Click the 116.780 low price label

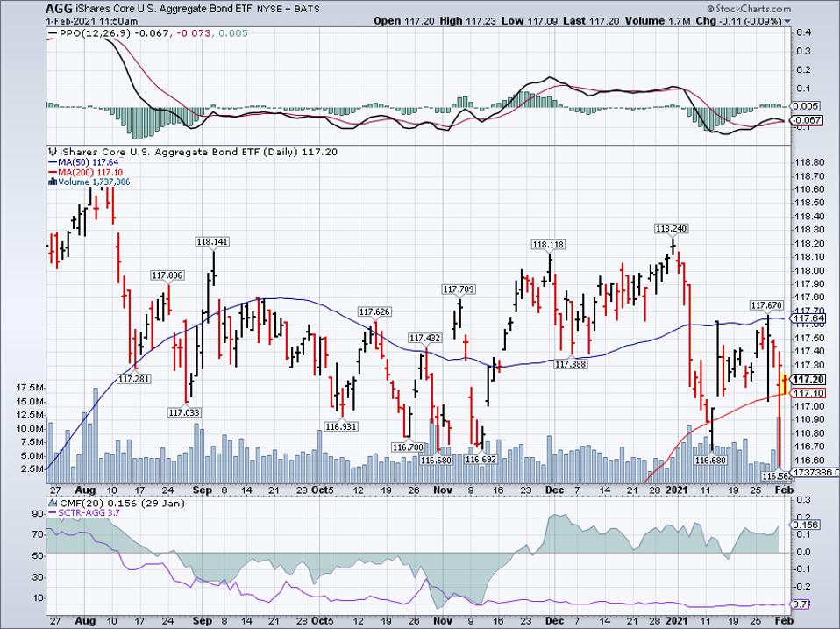coord(409,447)
